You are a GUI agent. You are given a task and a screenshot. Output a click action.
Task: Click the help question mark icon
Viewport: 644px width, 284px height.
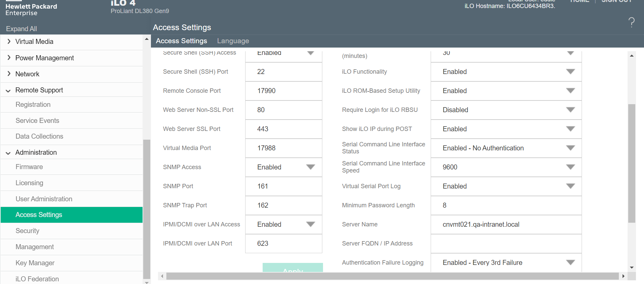click(x=631, y=22)
